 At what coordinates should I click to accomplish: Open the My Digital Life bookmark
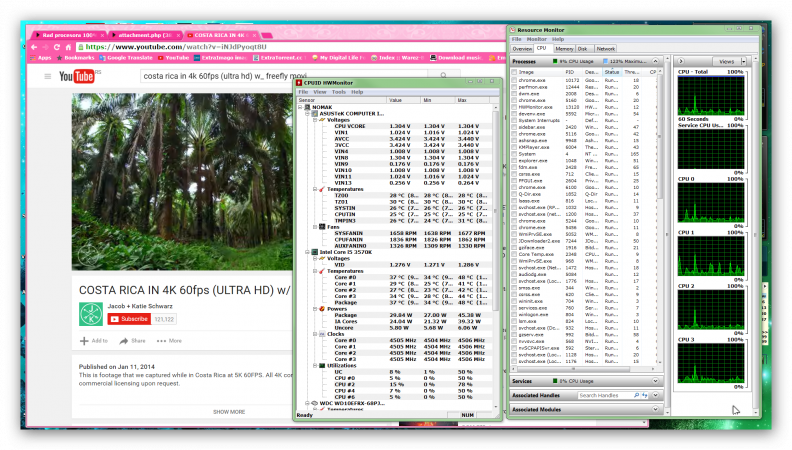point(338,58)
